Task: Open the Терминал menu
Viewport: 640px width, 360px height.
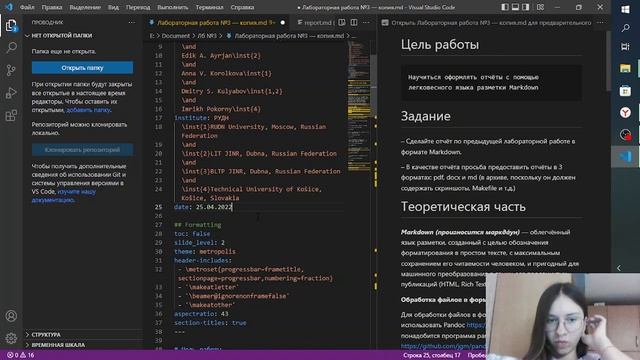Action: 209,7
